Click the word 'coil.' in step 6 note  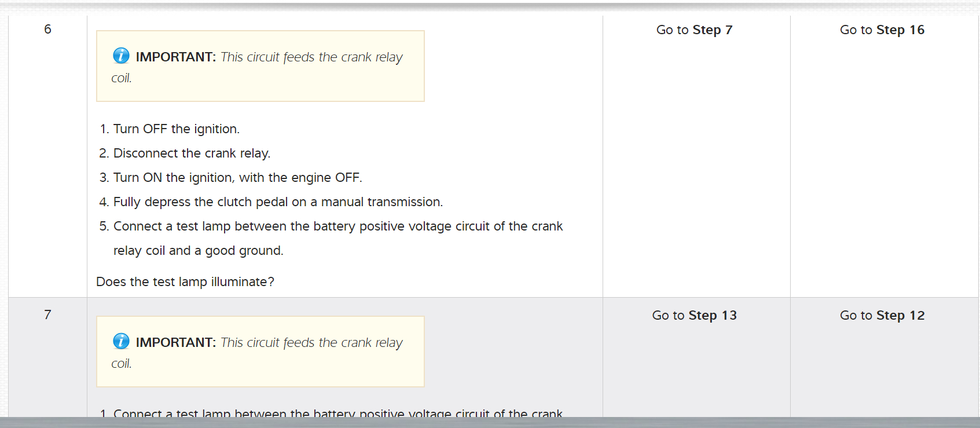tap(122, 78)
